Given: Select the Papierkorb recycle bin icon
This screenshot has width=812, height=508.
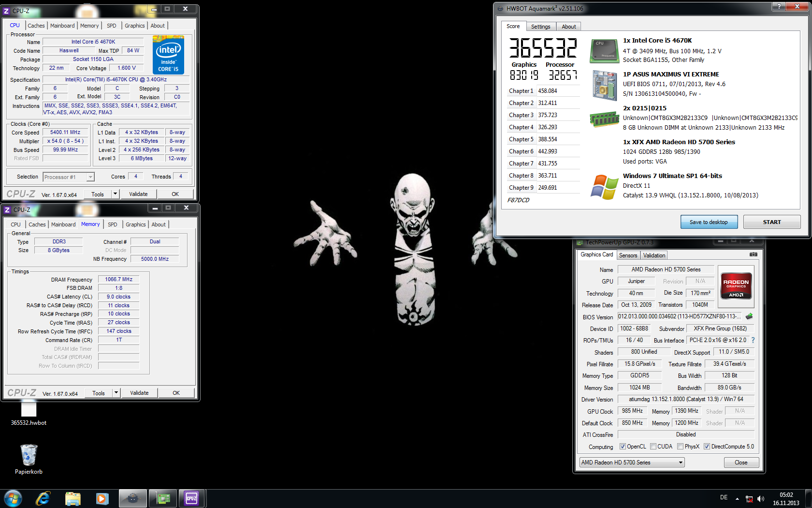Looking at the screenshot, I should click(29, 460).
